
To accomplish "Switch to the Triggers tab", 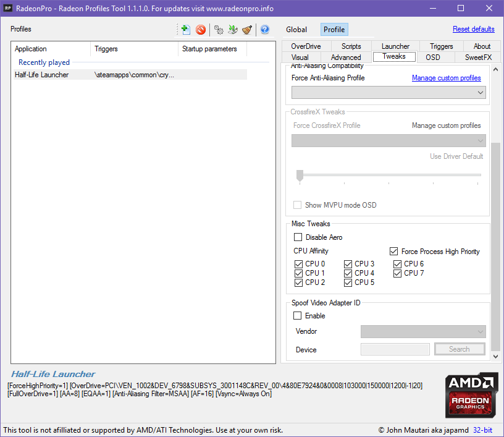I will pyautogui.click(x=442, y=46).
